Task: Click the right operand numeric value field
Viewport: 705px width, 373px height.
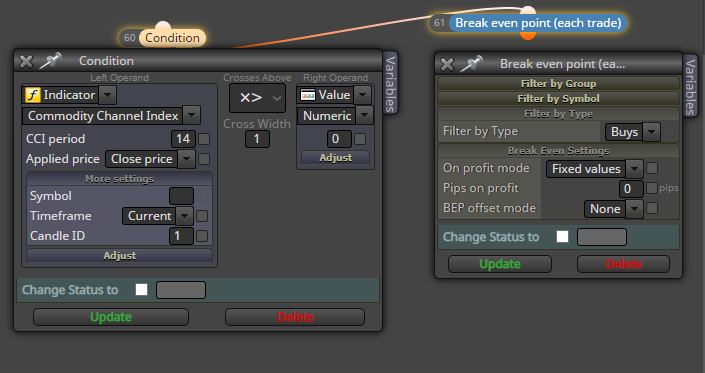Action: coord(339,139)
